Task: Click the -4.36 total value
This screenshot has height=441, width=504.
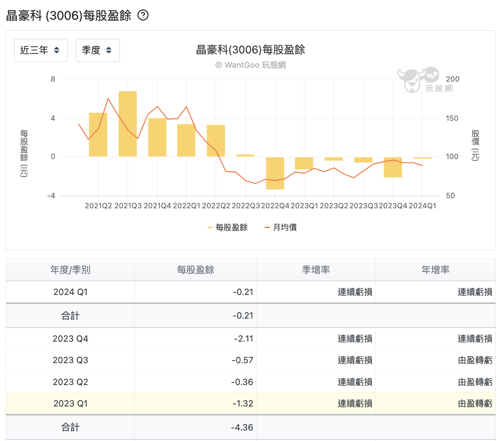Action: point(242,428)
